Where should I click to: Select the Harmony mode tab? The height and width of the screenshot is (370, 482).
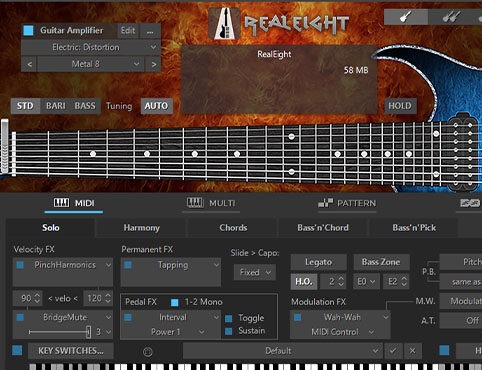pyautogui.click(x=141, y=228)
